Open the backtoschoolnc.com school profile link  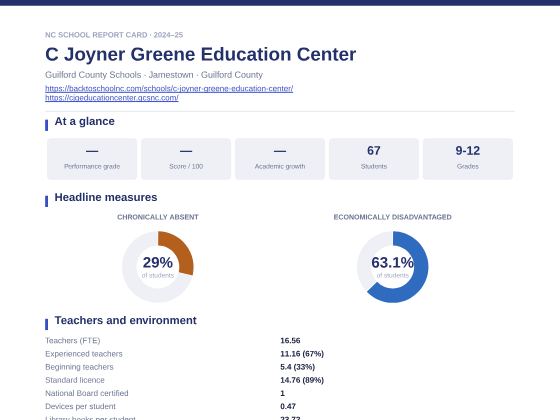pos(169,88)
